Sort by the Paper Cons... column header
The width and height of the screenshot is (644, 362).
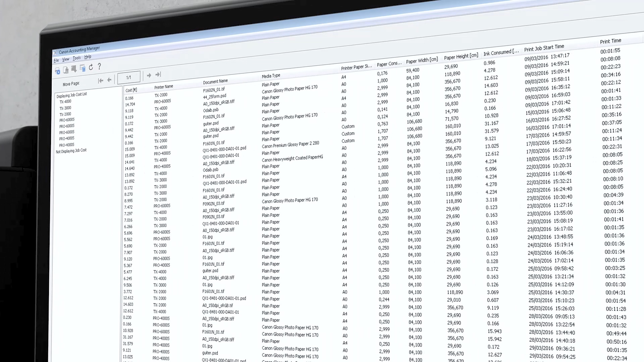coord(389,64)
